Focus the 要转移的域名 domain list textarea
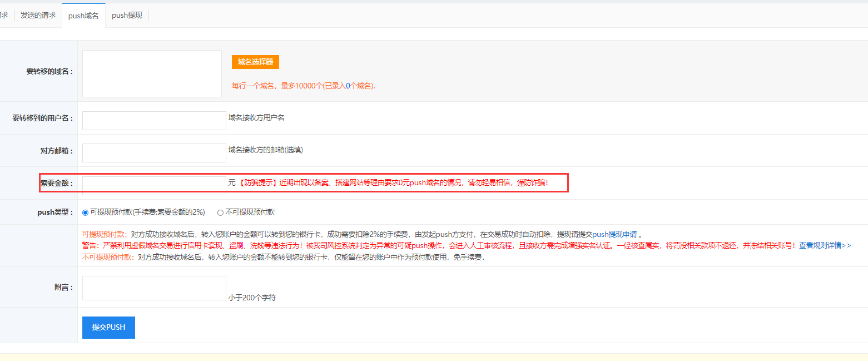Image resolution: width=868 pixels, height=361 pixels. pos(152,73)
